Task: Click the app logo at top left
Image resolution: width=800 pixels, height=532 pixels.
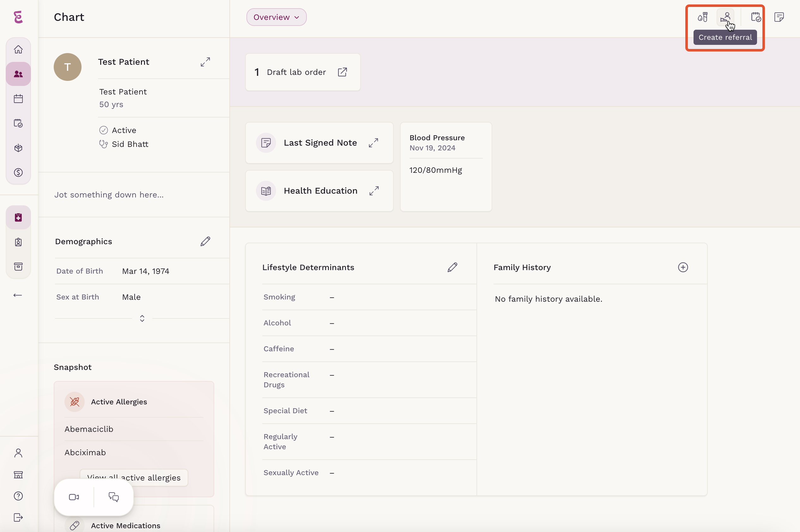Action: coord(18,17)
